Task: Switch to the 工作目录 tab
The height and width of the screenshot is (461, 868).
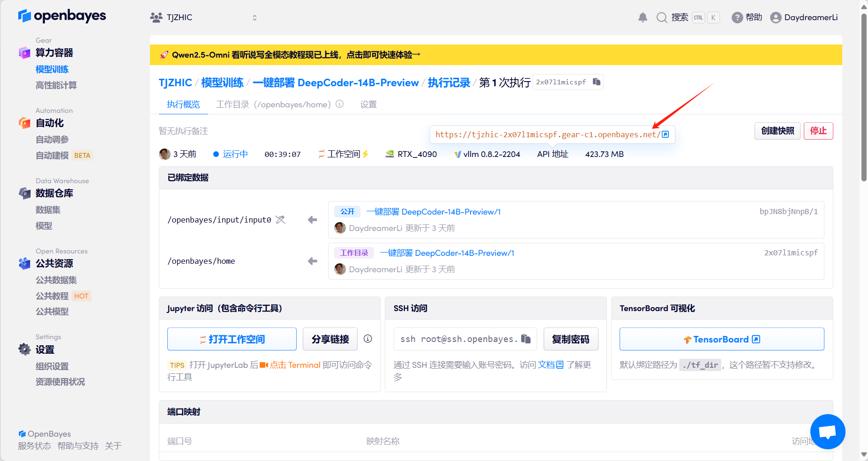Action: pos(273,104)
